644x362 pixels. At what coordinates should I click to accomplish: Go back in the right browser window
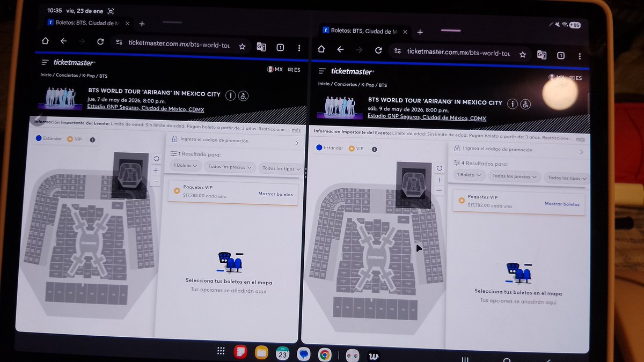(x=340, y=49)
